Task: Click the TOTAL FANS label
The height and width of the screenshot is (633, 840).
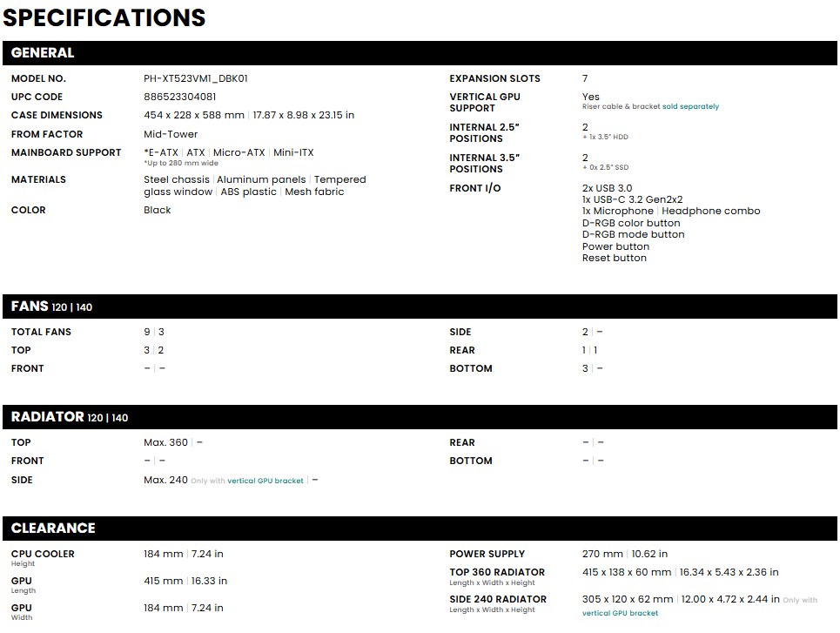Action: coord(41,332)
